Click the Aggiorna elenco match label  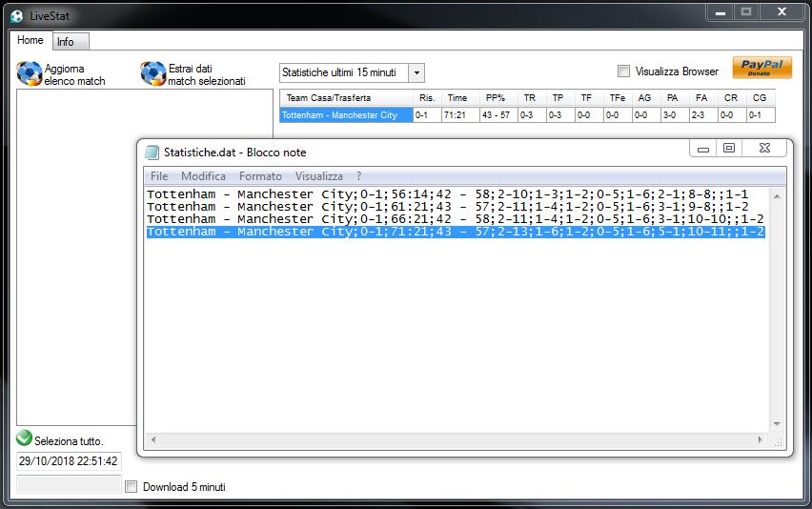pos(74,74)
